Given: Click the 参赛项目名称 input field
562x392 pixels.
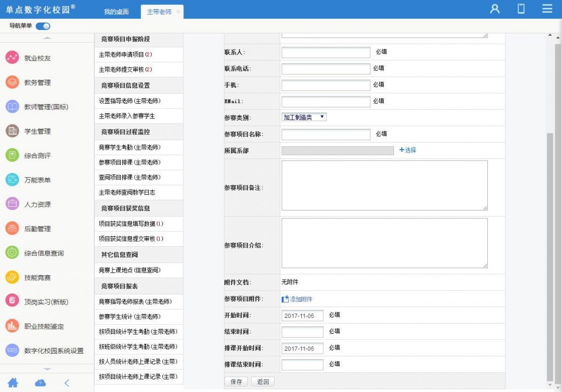Looking at the screenshot, I should (326, 134).
